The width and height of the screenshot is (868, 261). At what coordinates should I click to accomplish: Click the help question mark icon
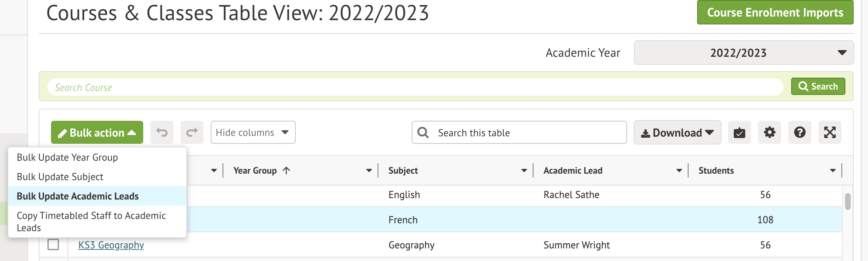[x=799, y=133]
